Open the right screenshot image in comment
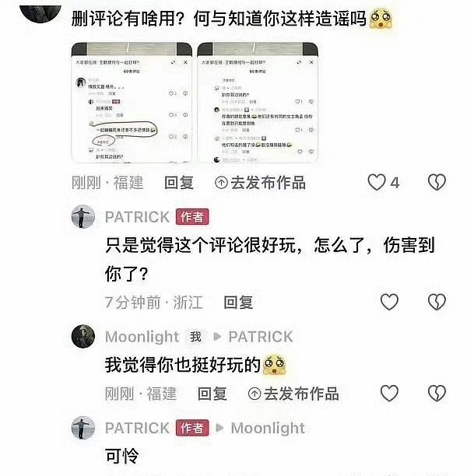The width and height of the screenshot is (467, 476). pos(258,103)
